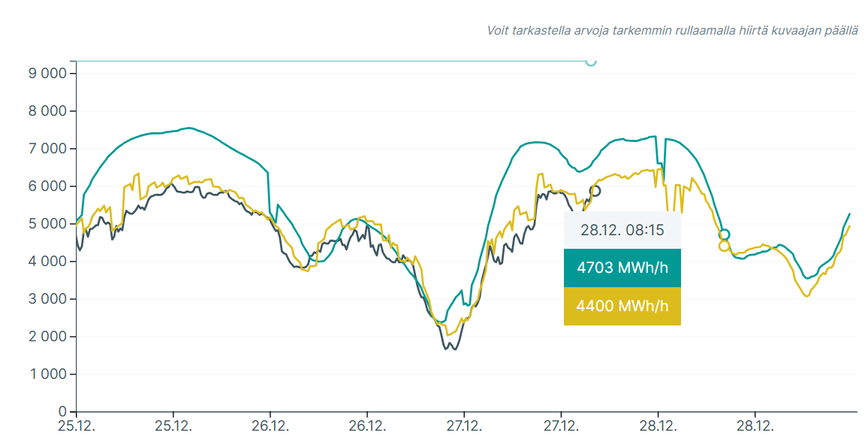Click the first 26.12. x-axis label

[x=270, y=426]
